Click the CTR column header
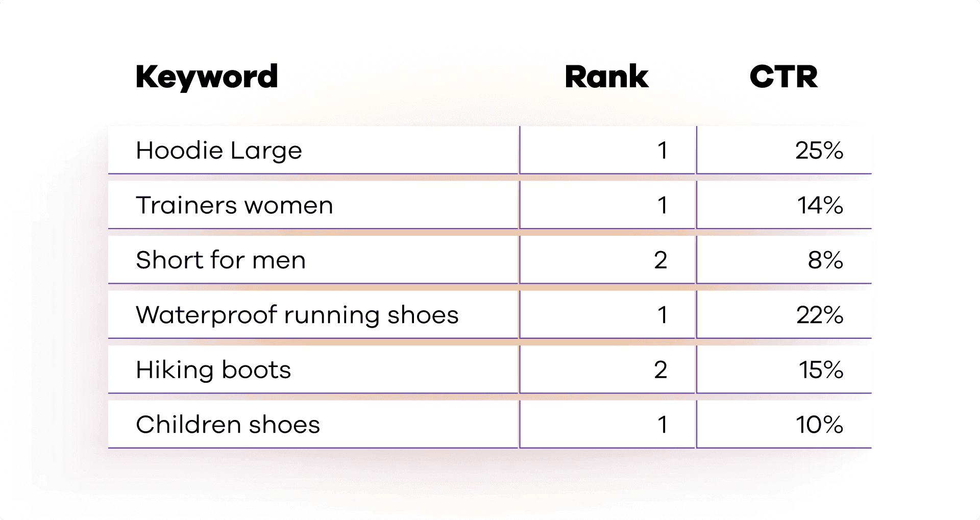This screenshot has height=520, width=980. [x=783, y=77]
